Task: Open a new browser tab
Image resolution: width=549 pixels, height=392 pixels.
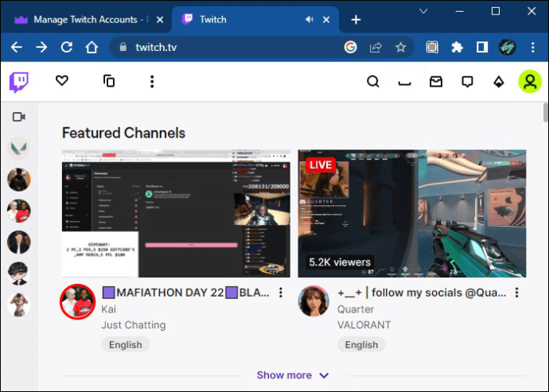Action: click(356, 19)
